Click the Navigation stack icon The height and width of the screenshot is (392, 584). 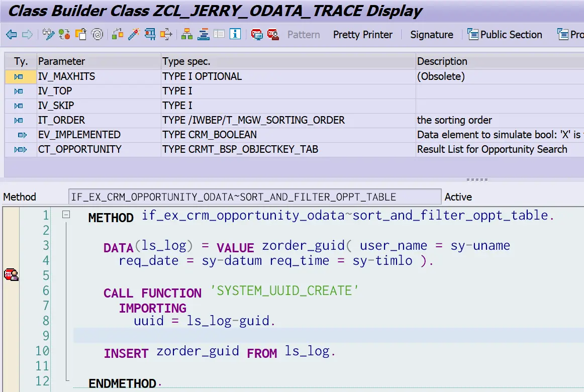[x=204, y=34]
